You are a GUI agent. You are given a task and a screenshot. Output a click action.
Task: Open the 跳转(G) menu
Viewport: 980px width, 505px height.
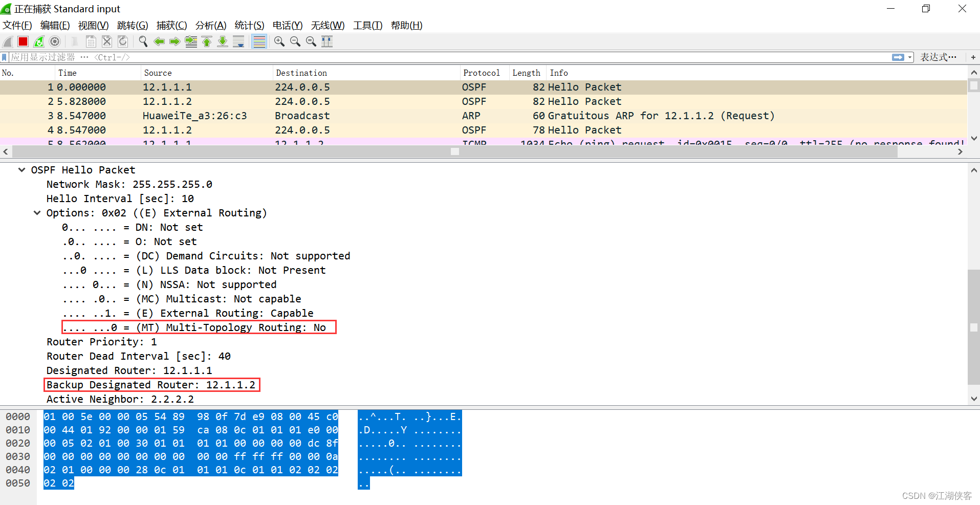[x=133, y=25]
